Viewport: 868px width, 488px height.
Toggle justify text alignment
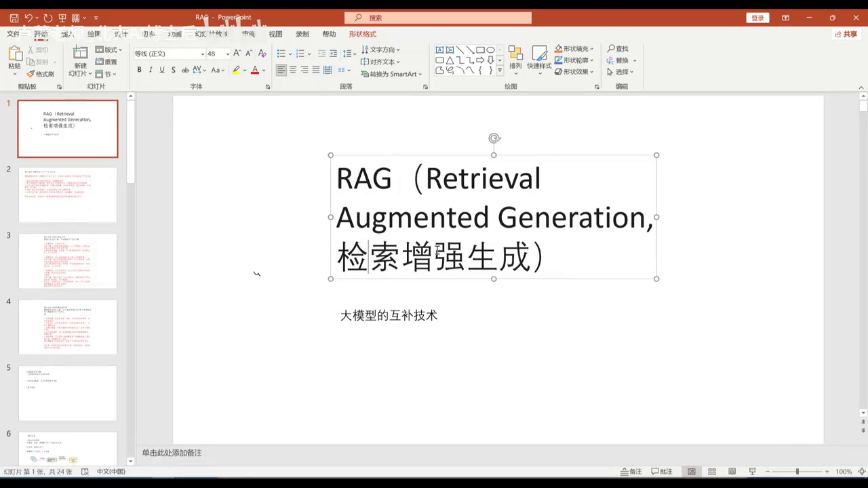click(x=316, y=70)
